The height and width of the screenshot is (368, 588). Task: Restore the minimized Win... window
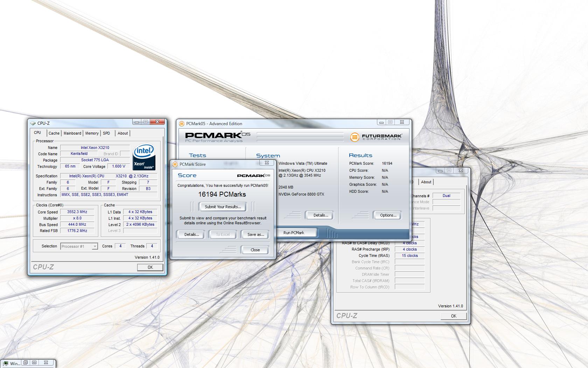[x=26, y=362]
